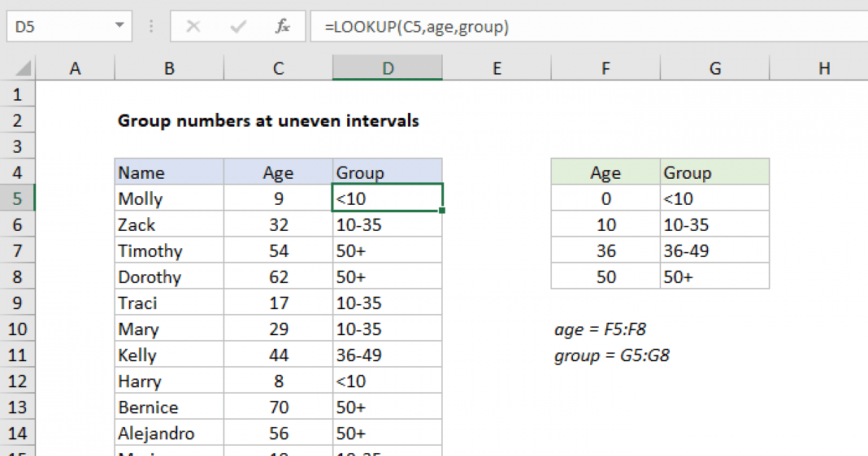Select the cell containing Timothy
Viewport: 868px width, 456px height.
[x=169, y=251]
